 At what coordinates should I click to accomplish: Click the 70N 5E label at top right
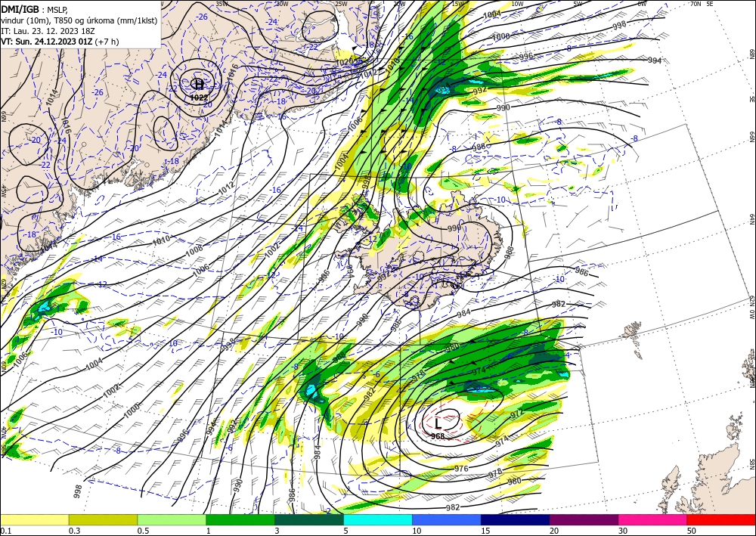point(701,3)
